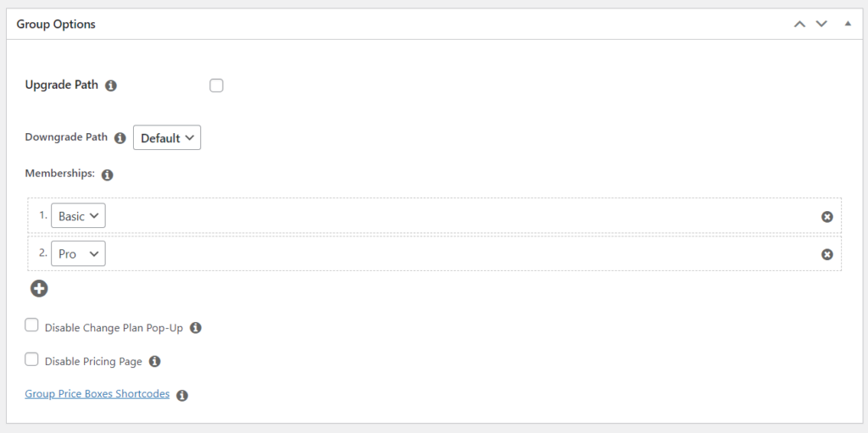Check Disable Pricing Page option
The image size is (868, 433).
click(x=31, y=359)
